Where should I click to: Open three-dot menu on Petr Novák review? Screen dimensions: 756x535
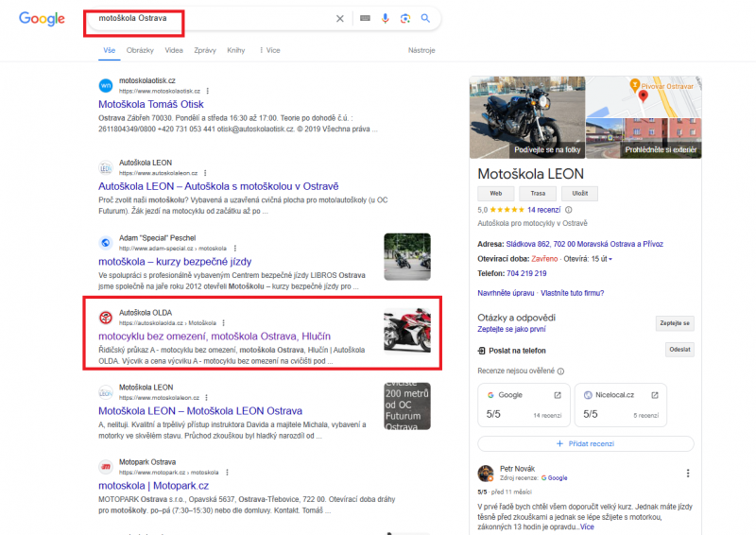click(688, 474)
